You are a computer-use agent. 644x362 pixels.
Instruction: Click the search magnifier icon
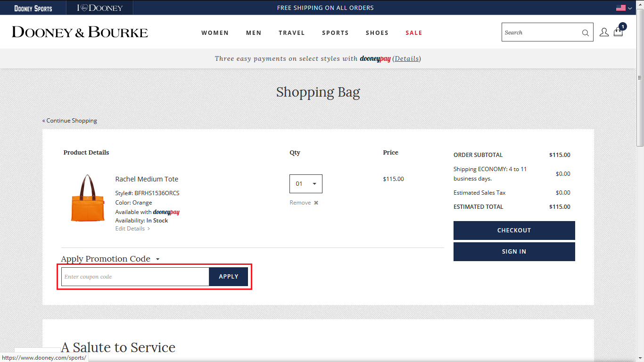(x=585, y=33)
